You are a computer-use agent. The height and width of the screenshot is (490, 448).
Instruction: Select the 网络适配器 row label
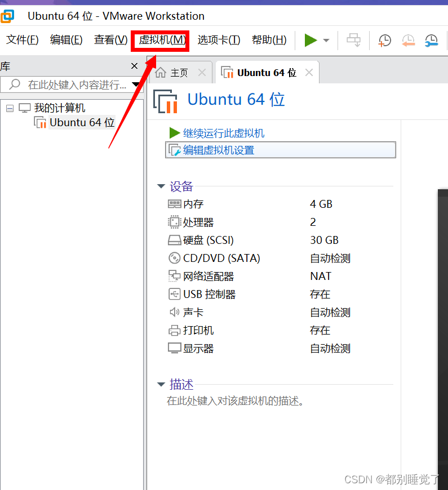coord(208,276)
